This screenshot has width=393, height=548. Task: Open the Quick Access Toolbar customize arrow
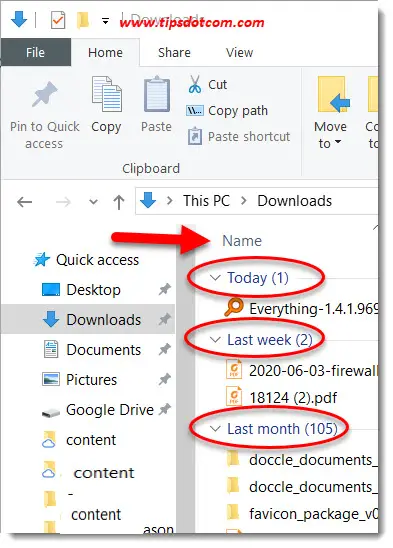(105, 21)
